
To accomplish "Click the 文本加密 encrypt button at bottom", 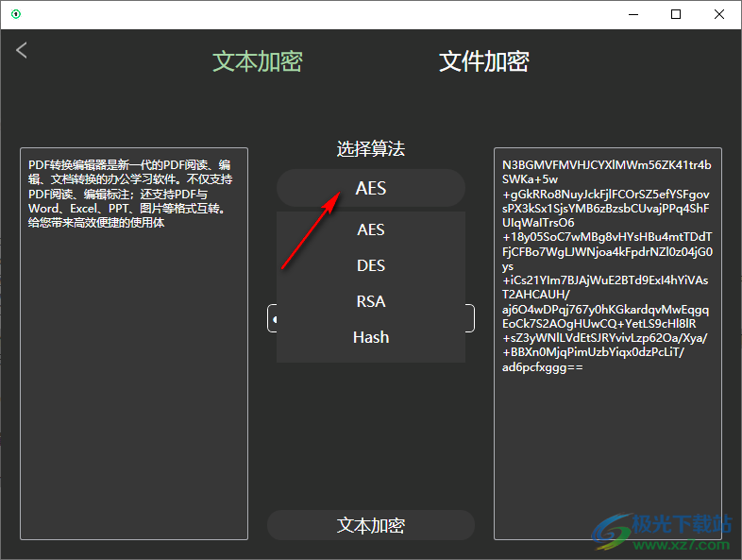I will [371, 525].
